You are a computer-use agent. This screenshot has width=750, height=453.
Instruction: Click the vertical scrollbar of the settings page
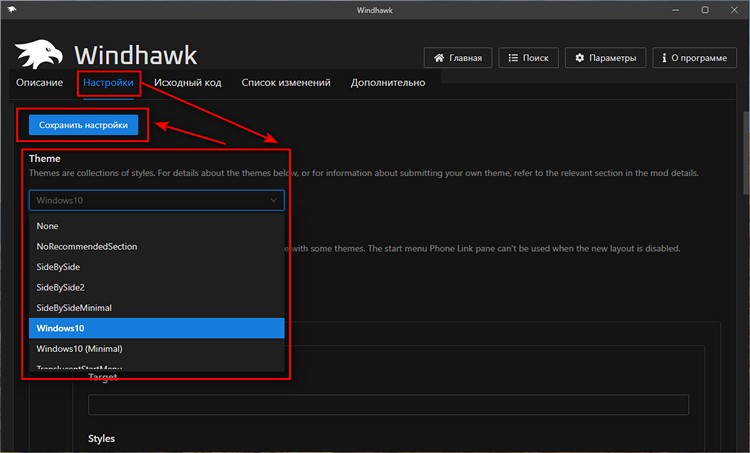(746, 153)
